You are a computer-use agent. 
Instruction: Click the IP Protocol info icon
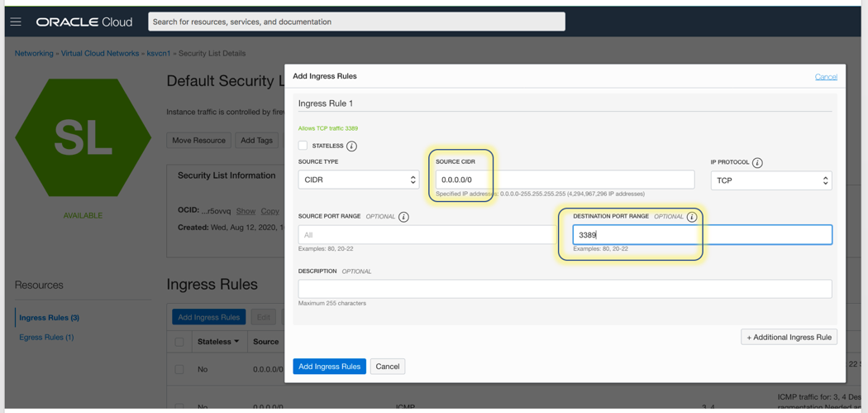coord(758,163)
